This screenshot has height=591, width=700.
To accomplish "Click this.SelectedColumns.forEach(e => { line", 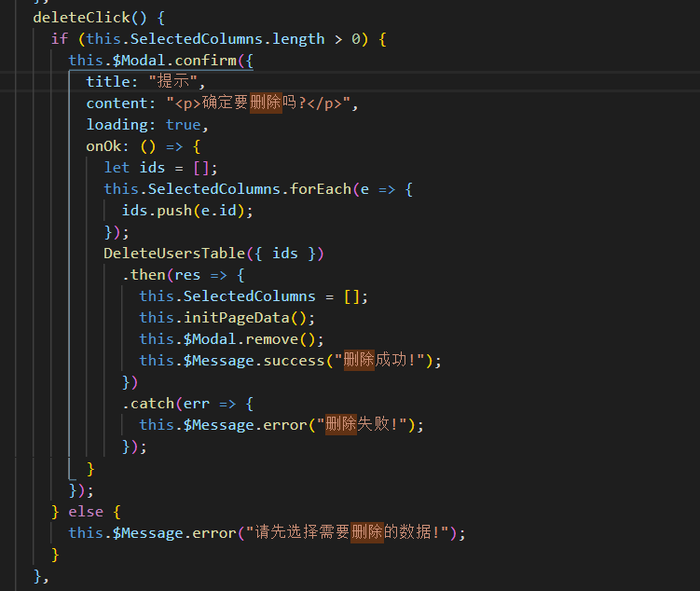I will 258,189.
